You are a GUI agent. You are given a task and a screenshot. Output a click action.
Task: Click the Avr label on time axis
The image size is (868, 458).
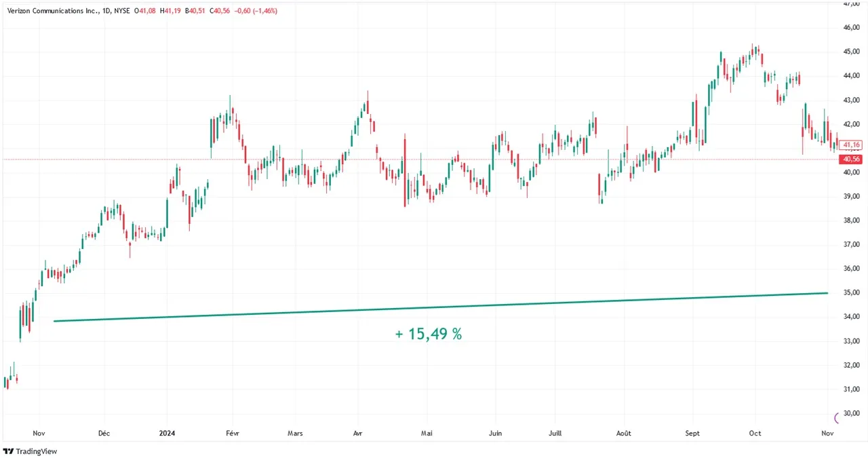click(x=357, y=433)
